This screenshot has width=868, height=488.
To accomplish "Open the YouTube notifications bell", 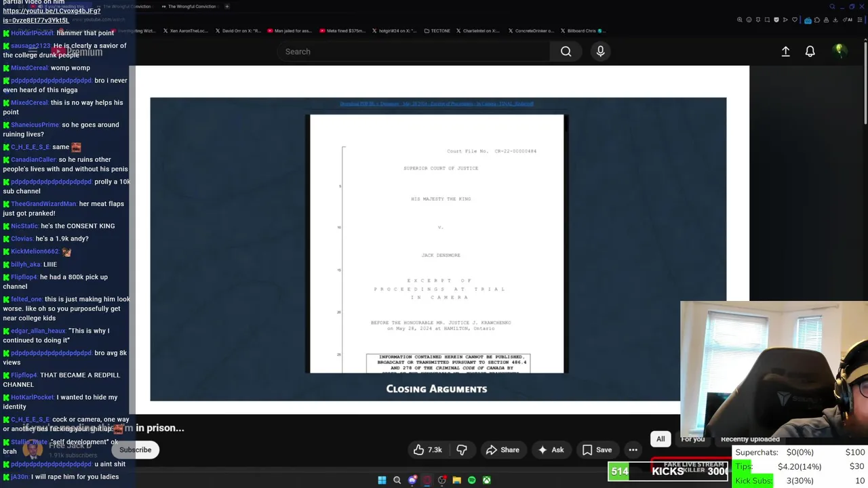I will [x=810, y=52].
